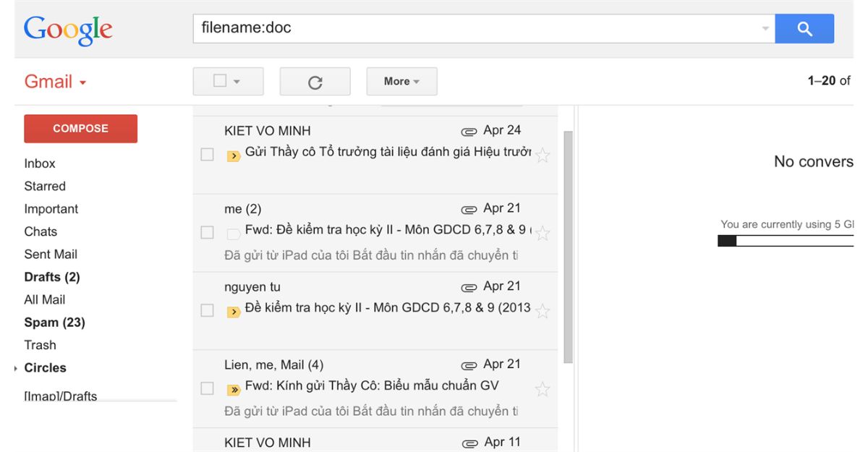The height and width of the screenshot is (452, 868).
Task: Open the Sent Mail folder
Action: point(51,254)
